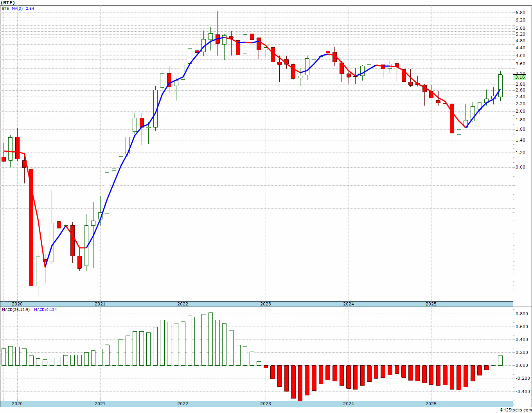Image resolution: width=532 pixels, height=413 pixels.
Task: Click the (BTE) ticker title
Action: pos(7,2)
